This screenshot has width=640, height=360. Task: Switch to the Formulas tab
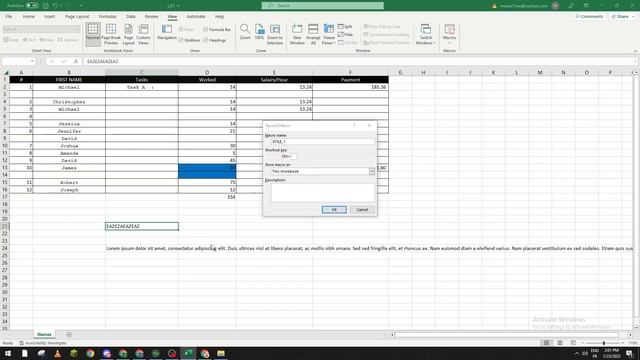pos(108,17)
